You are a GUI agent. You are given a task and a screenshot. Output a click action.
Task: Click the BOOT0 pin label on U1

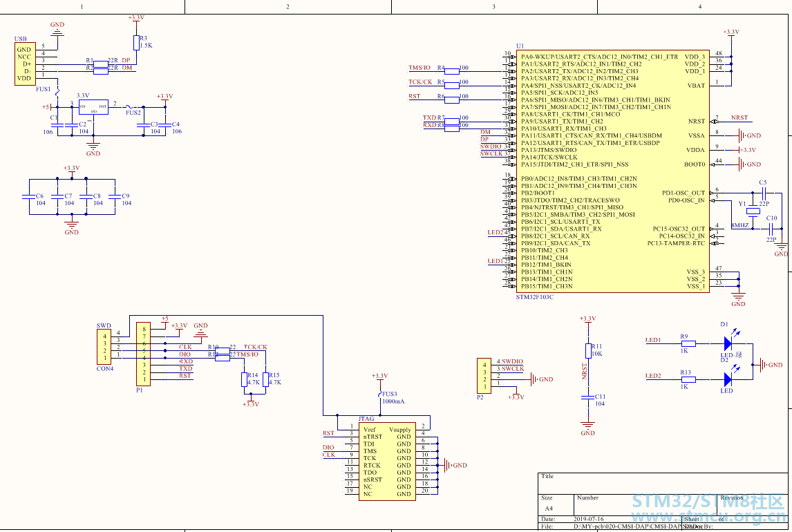(x=695, y=164)
